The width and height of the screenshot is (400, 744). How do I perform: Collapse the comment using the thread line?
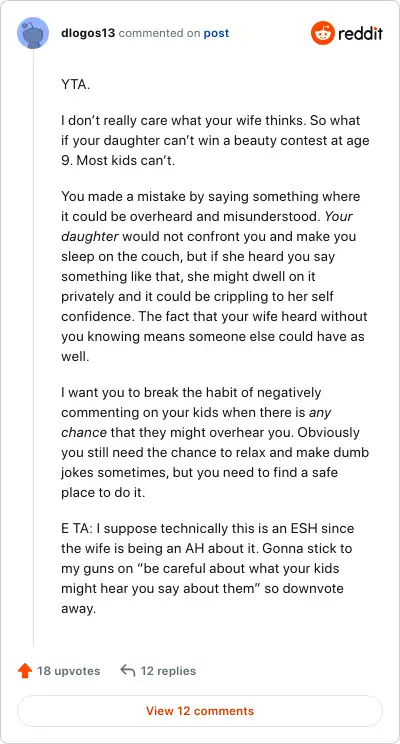33,348
